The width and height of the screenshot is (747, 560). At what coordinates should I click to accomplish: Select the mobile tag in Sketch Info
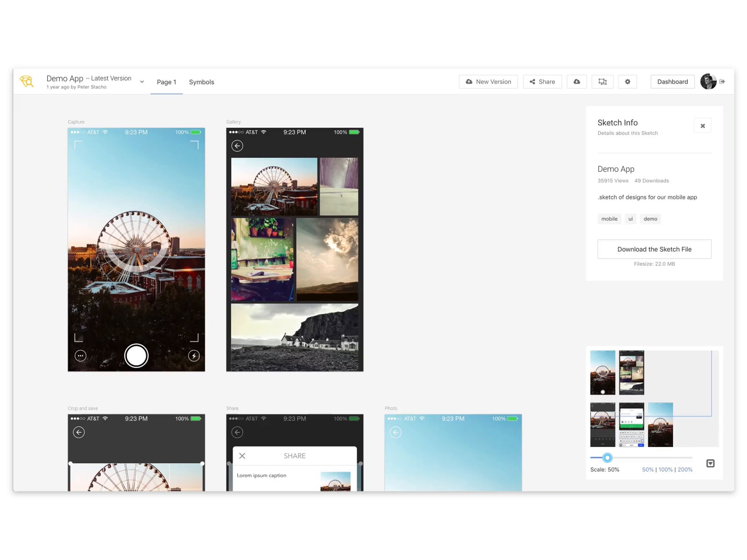coord(609,218)
